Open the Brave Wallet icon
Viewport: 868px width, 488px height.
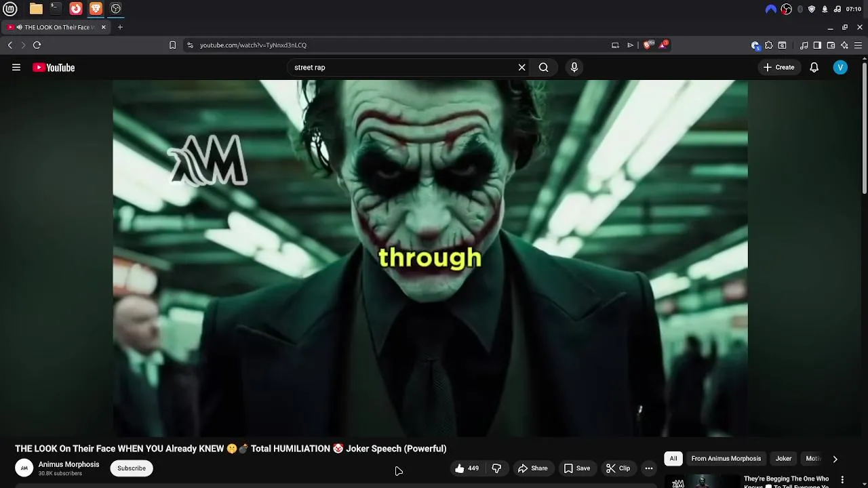coord(831,45)
